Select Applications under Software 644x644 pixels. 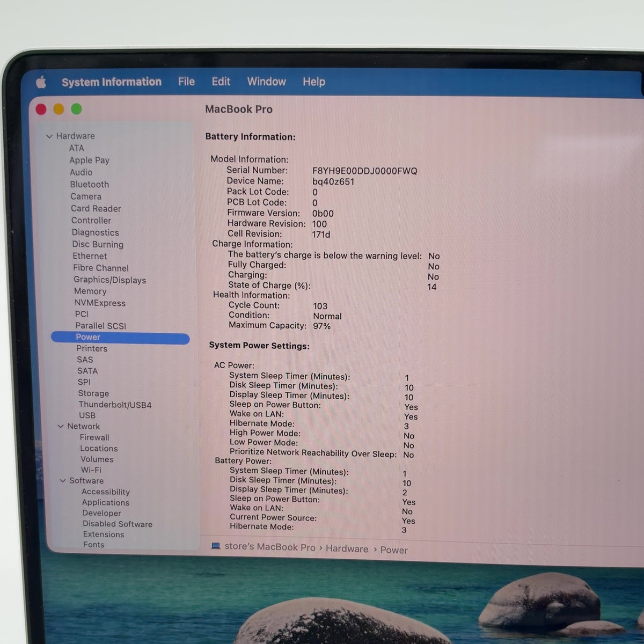pos(106,502)
